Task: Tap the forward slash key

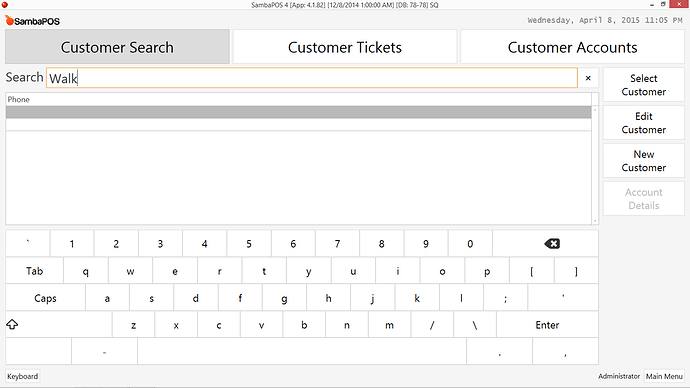Action: pyautogui.click(x=432, y=325)
